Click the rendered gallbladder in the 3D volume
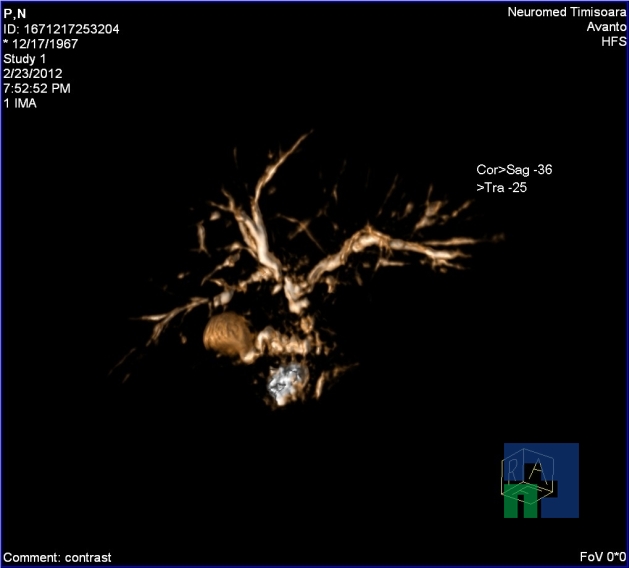The width and height of the screenshot is (629, 568). coord(229,335)
